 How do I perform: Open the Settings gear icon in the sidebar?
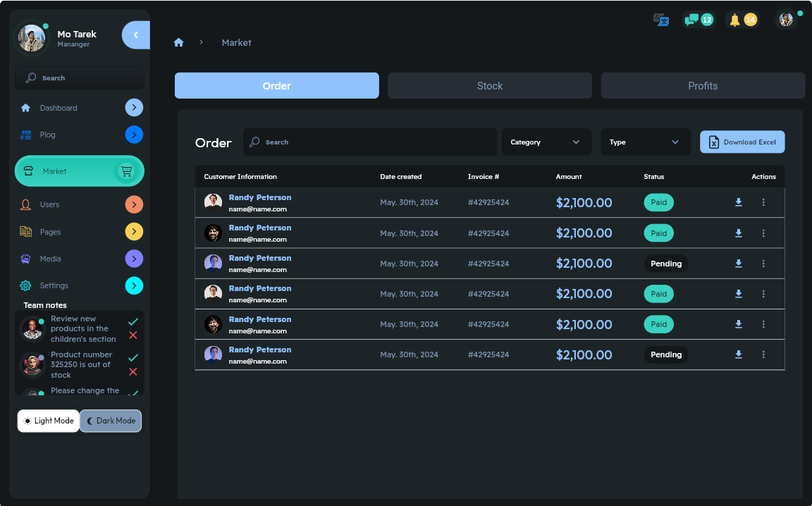(27, 285)
